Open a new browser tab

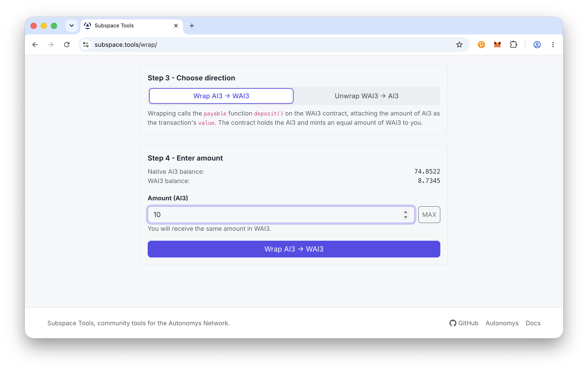point(192,26)
